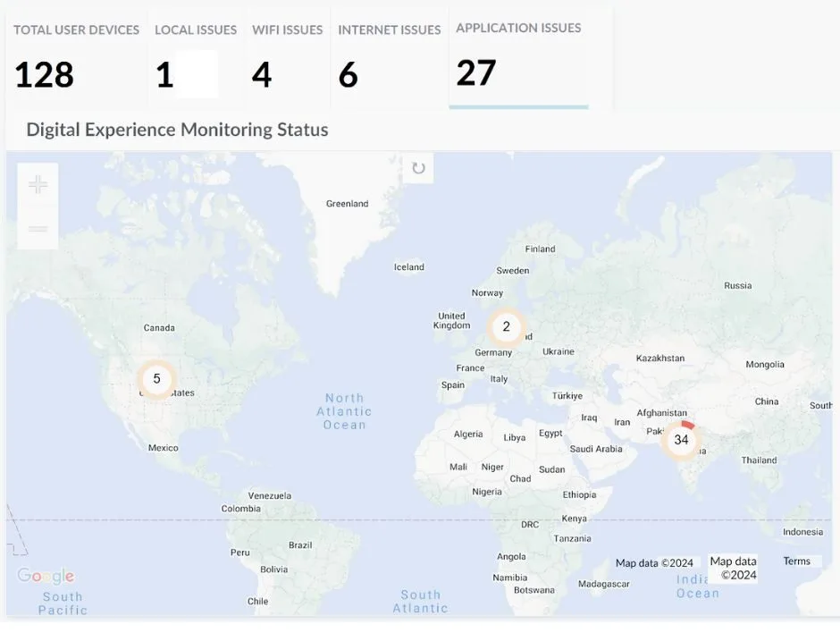The width and height of the screenshot is (840, 633).
Task: Click the Brazil label on the map
Action: pos(300,545)
